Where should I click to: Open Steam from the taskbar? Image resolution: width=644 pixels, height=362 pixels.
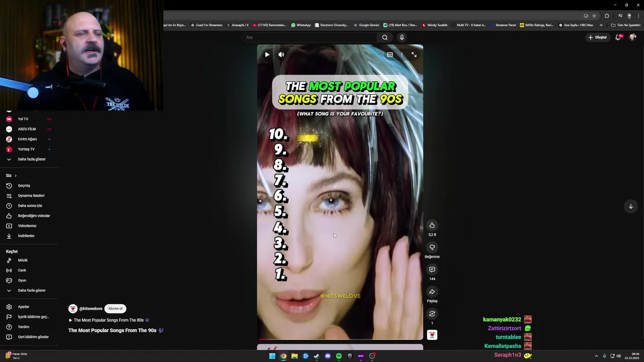tap(316, 356)
